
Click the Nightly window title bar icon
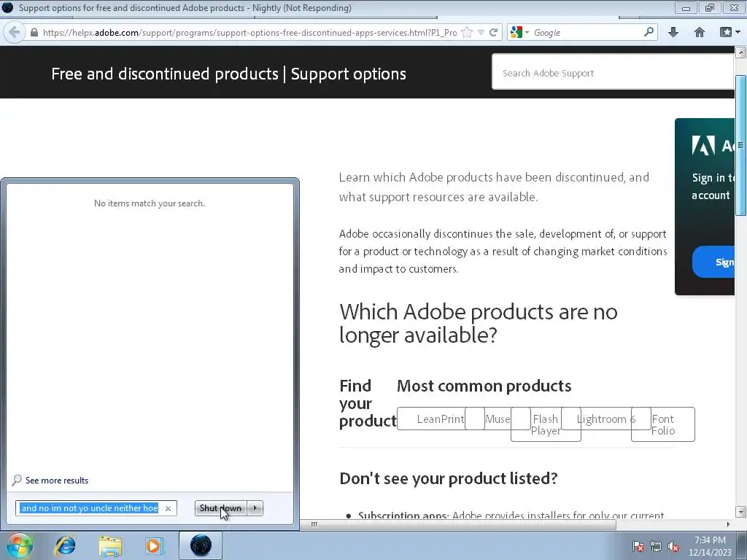click(7, 7)
